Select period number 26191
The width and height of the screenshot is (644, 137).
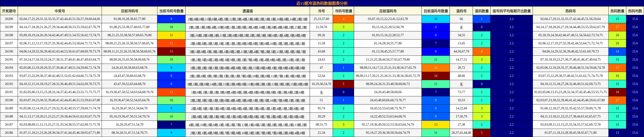[9, 92]
